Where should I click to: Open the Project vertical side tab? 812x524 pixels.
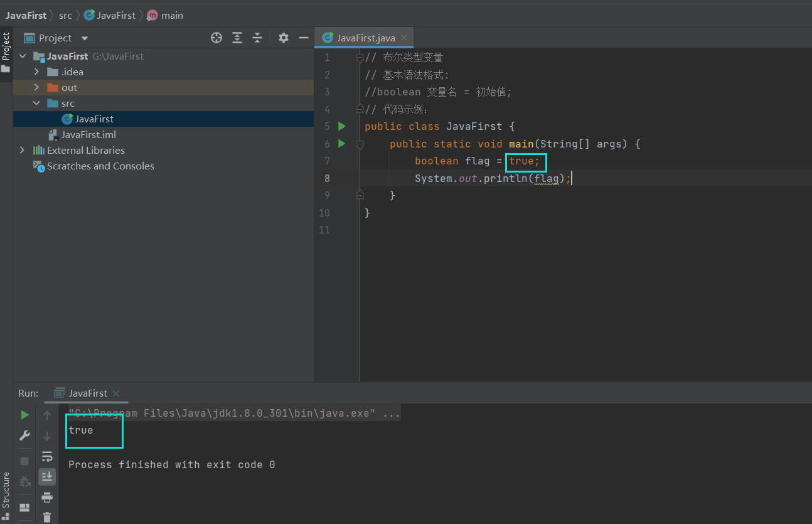tap(6, 46)
